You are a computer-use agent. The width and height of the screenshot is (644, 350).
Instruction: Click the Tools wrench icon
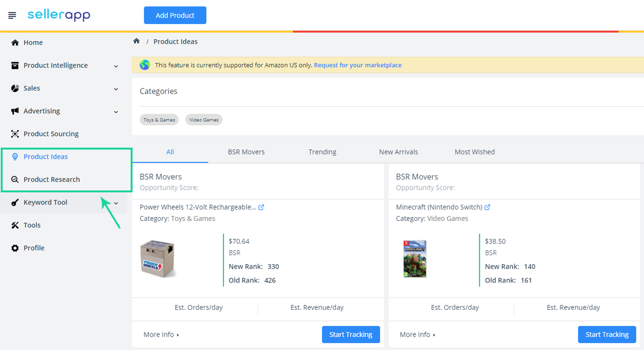tap(15, 225)
